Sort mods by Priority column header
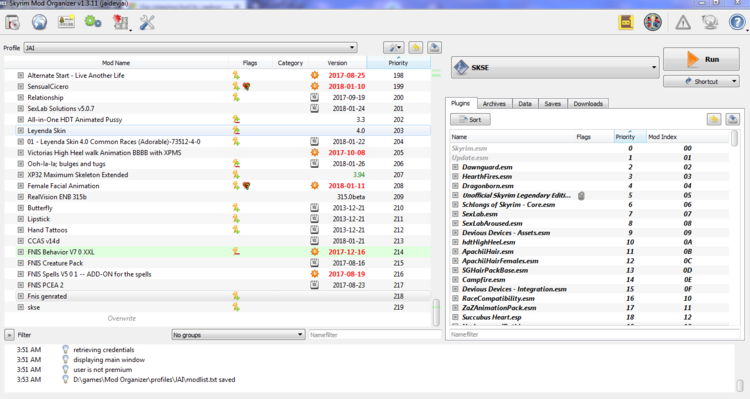 click(398, 63)
